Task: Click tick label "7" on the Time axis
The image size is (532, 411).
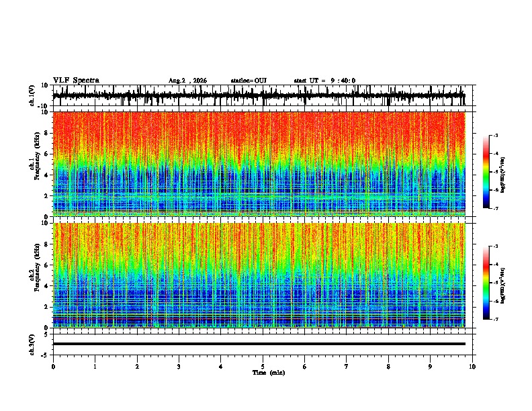Action: click(x=347, y=367)
